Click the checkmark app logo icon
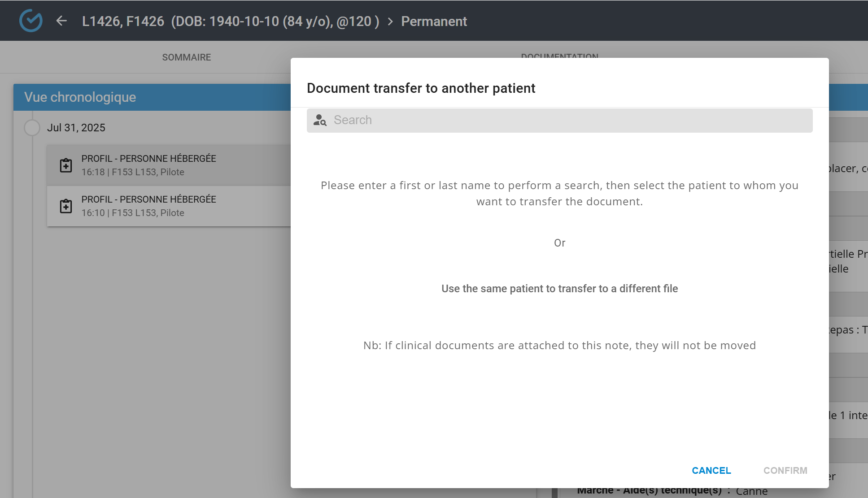 coord(31,21)
